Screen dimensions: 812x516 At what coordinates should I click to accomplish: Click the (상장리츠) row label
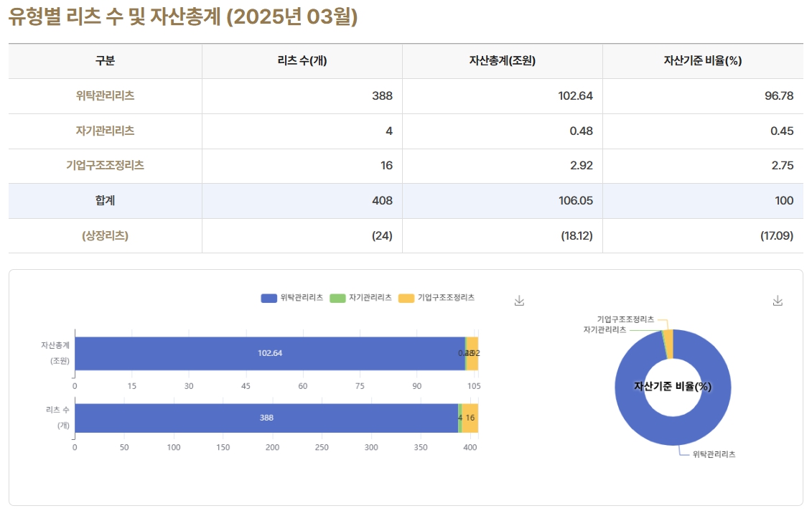(105, 235)
